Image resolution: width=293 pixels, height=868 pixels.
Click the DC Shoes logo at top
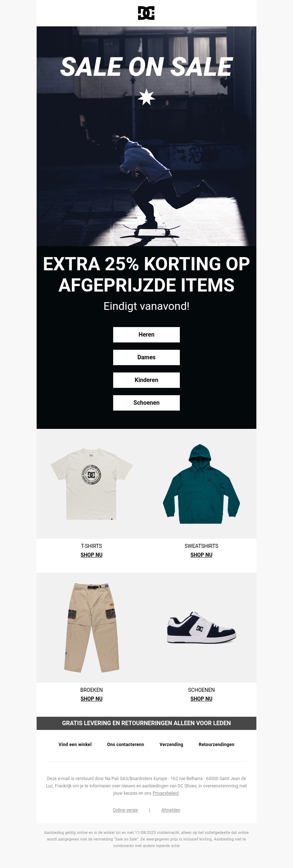pos(146,13)
